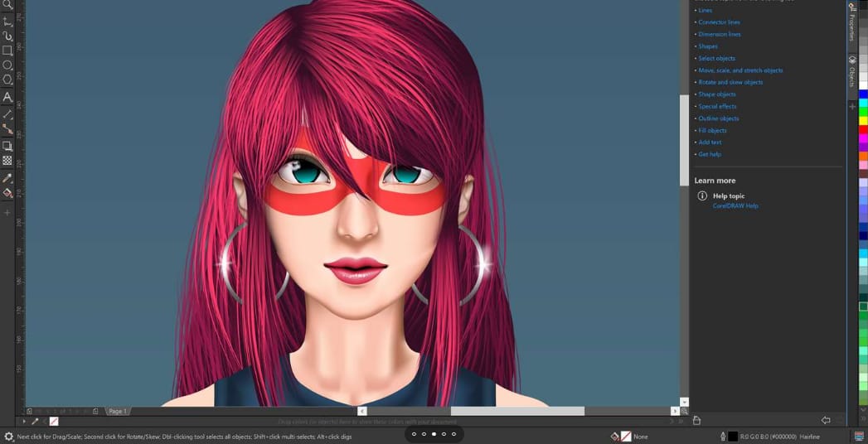Select the Freehand curve tool
The image size is (868, 444).
[x=7, y=36]
